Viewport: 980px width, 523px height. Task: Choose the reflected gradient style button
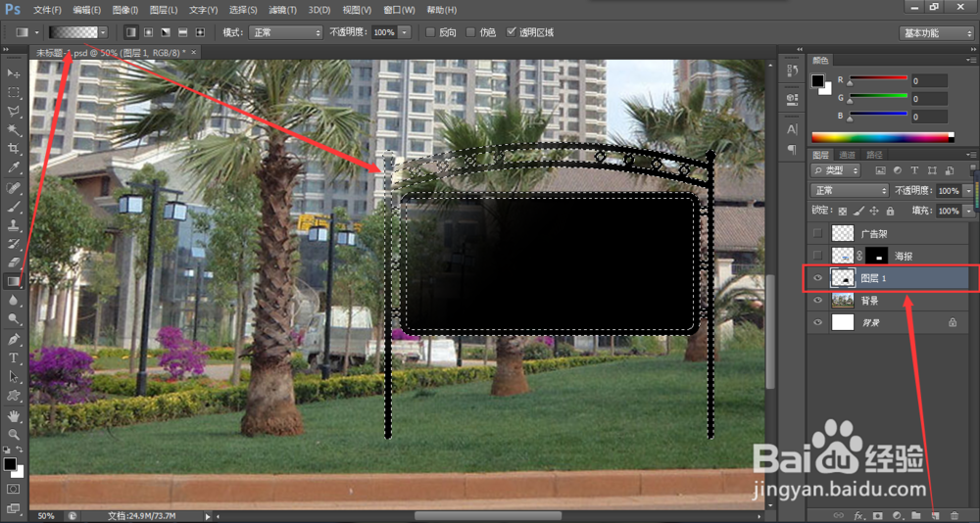[x=183, y=32]
